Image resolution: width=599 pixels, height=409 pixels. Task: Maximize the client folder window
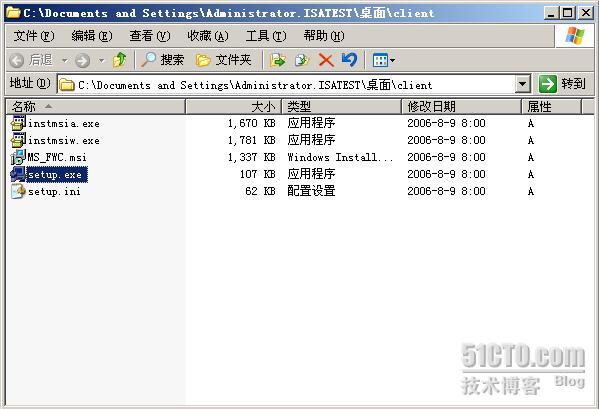click(568, 13)
